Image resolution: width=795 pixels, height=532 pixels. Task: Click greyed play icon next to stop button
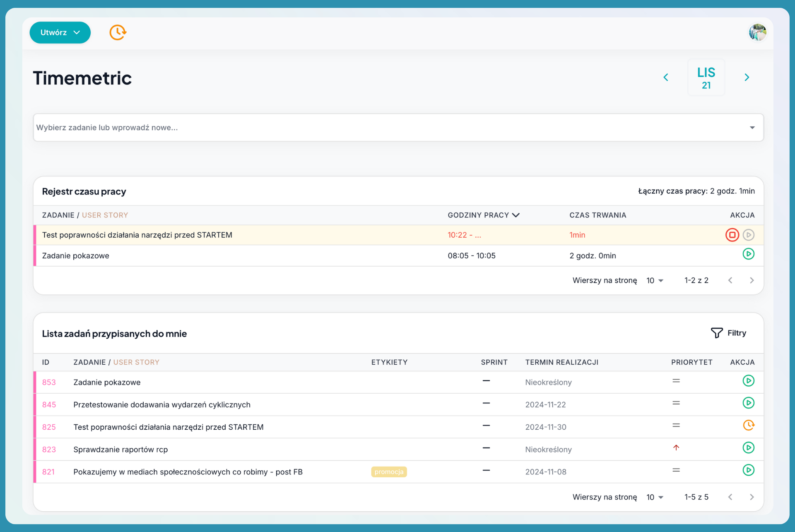[748, 235]
